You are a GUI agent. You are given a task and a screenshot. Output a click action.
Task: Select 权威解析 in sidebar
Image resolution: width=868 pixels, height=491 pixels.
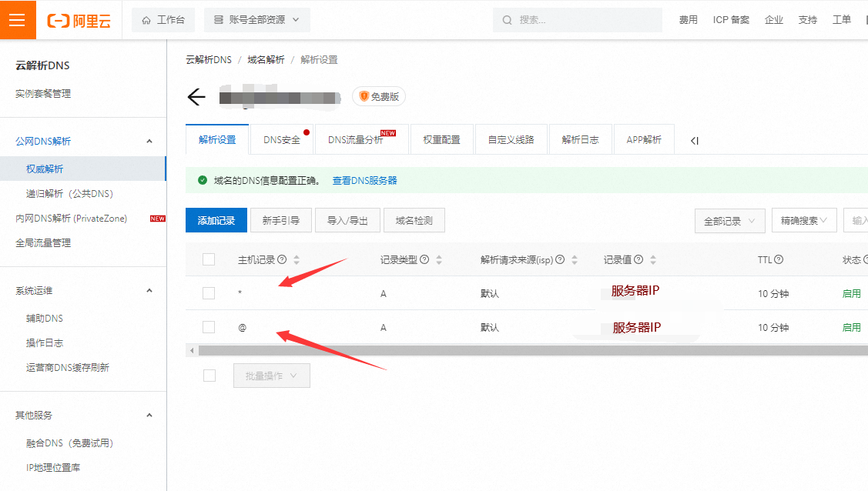[82, 169]
